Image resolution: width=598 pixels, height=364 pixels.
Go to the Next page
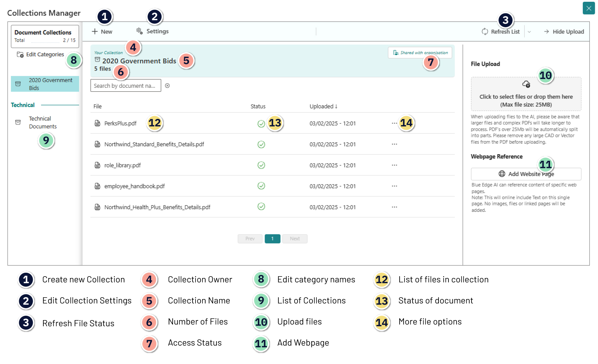(295, 239)
